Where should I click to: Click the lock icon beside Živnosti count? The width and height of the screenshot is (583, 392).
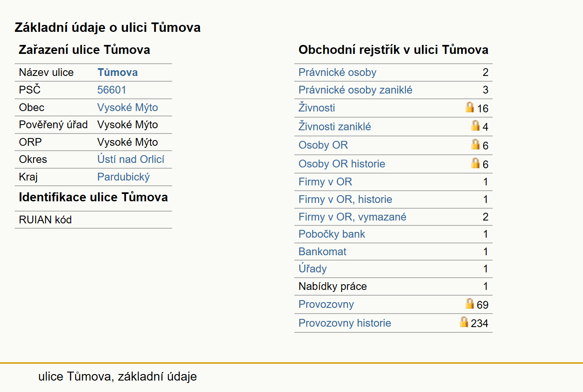point(470,107)
